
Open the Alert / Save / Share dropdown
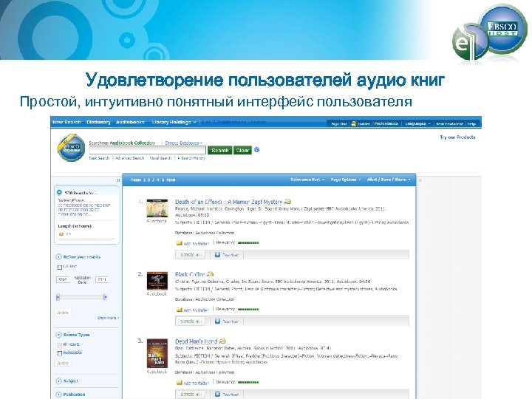(389, 180)
